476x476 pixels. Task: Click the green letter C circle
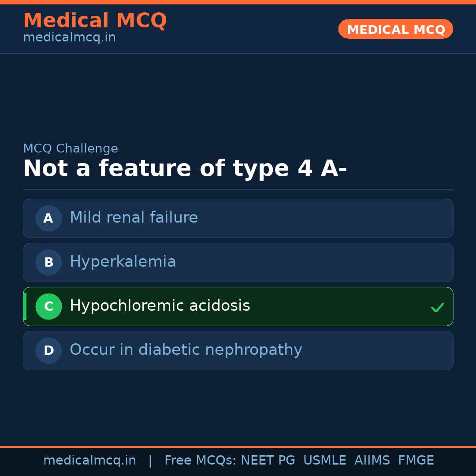[x=48, y=306]
